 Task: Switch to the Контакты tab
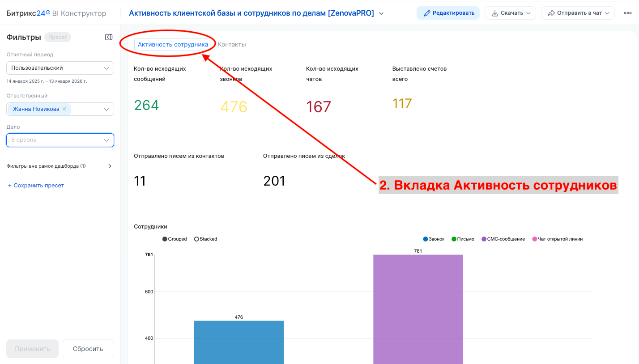[x=231, y=44]
